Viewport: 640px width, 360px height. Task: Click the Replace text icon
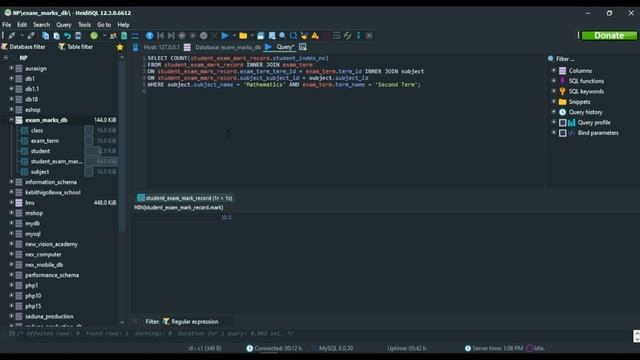[293, 36]
